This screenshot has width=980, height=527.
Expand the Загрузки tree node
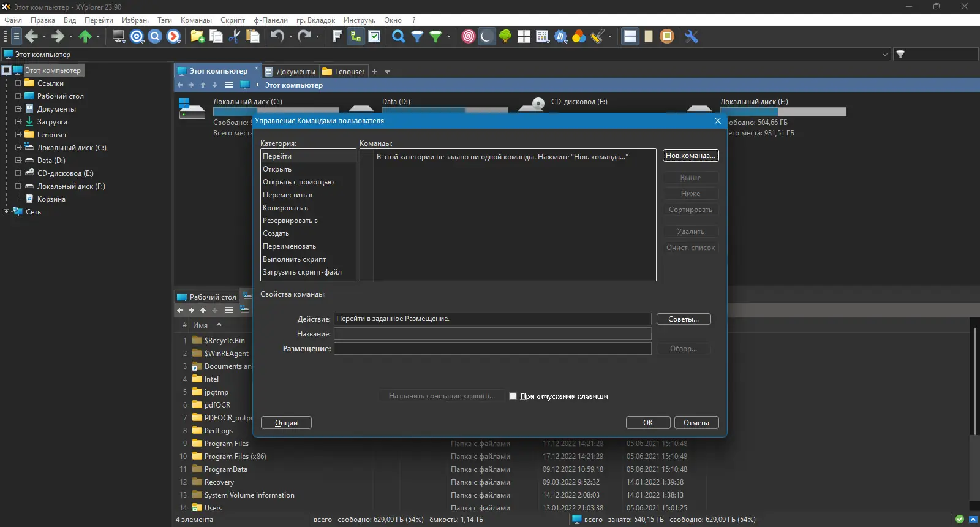click(x=18, y=122)
